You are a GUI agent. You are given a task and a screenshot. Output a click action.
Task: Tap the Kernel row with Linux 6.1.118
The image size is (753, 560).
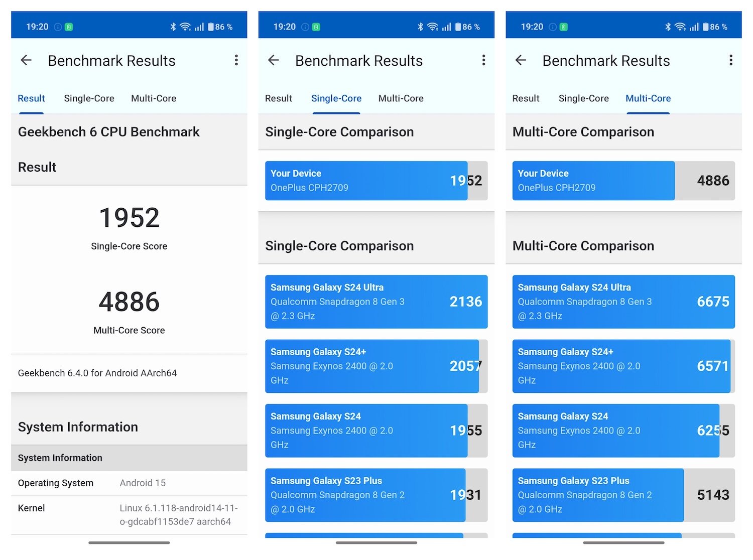pos(129,515)
